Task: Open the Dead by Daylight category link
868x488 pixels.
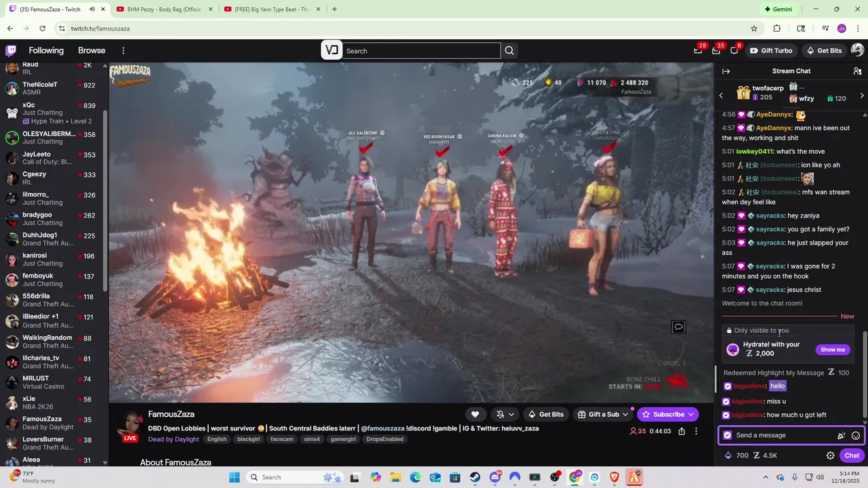Action: 174,439
